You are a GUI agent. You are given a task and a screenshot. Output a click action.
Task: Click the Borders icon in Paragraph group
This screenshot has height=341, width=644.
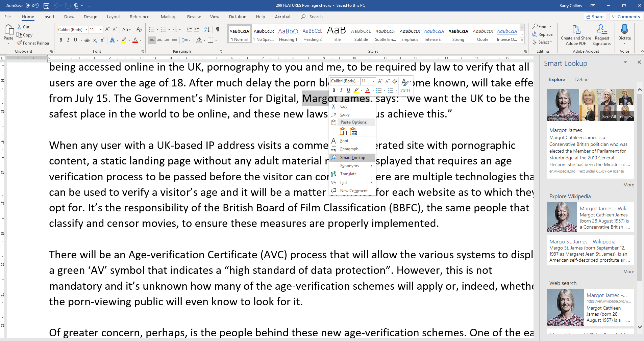coord(210,40)
